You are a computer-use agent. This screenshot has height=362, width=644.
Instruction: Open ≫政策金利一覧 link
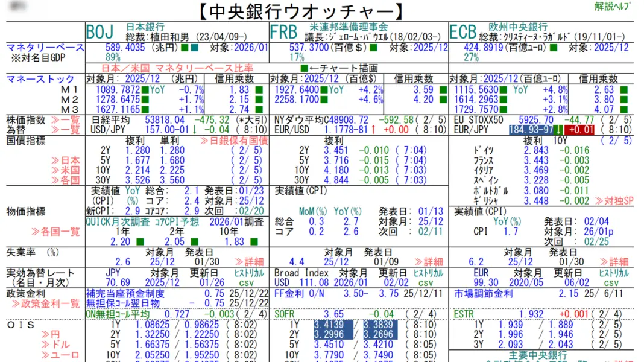pyautogui.click(x=45, y=304)
